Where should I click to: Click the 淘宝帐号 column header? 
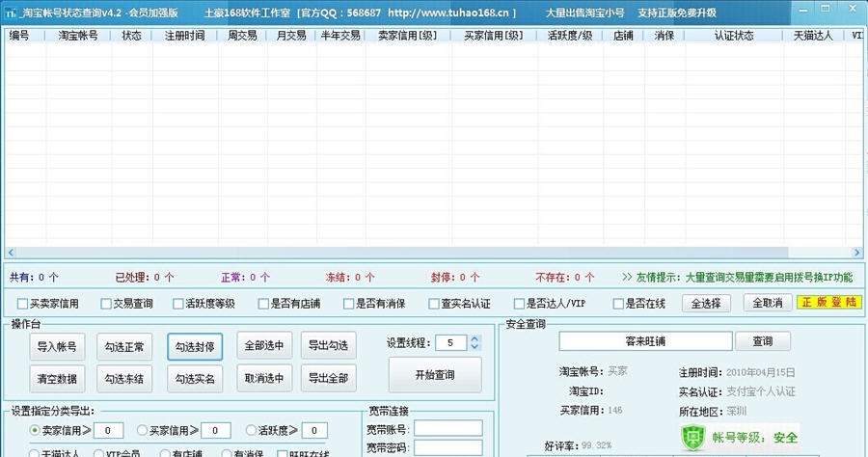(x=78, y=36)
